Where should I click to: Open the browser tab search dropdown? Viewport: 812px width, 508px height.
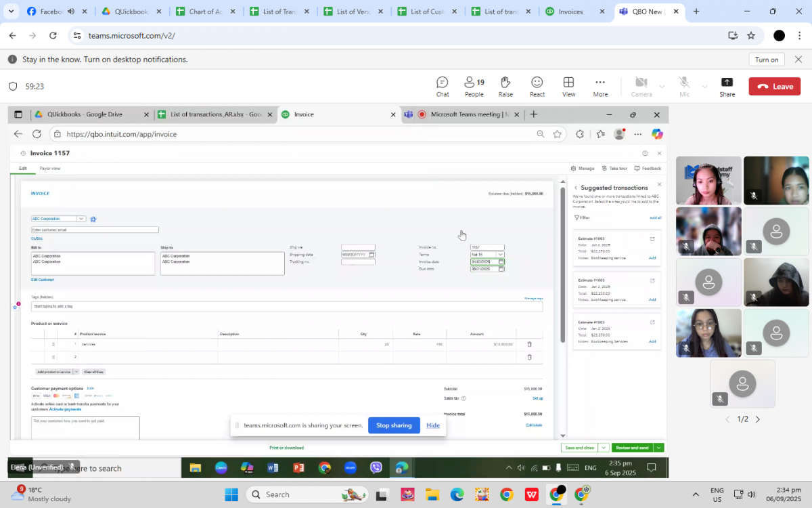click(x=11, y=12)
